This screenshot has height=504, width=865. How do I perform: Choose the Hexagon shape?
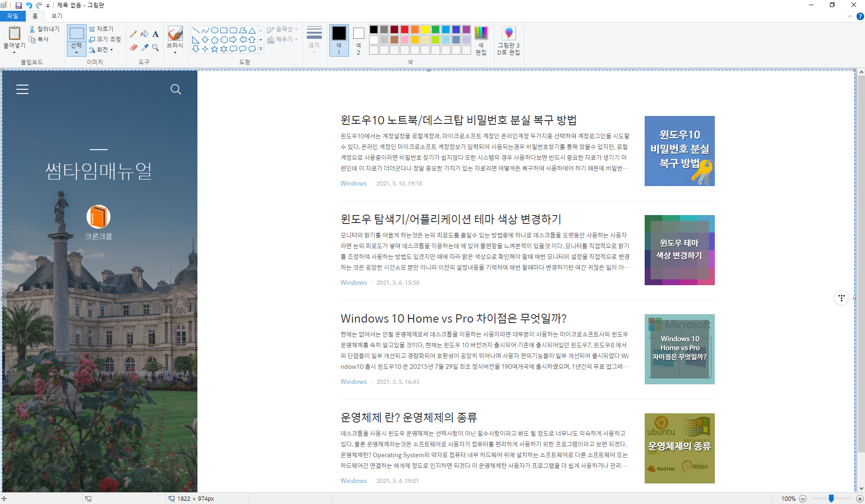coord(224,40)
